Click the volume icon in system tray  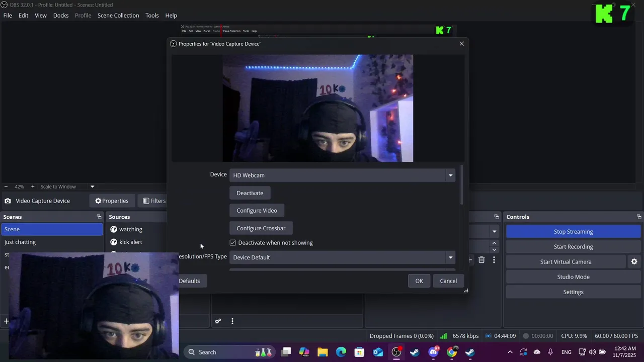click(x=592, y=352)
